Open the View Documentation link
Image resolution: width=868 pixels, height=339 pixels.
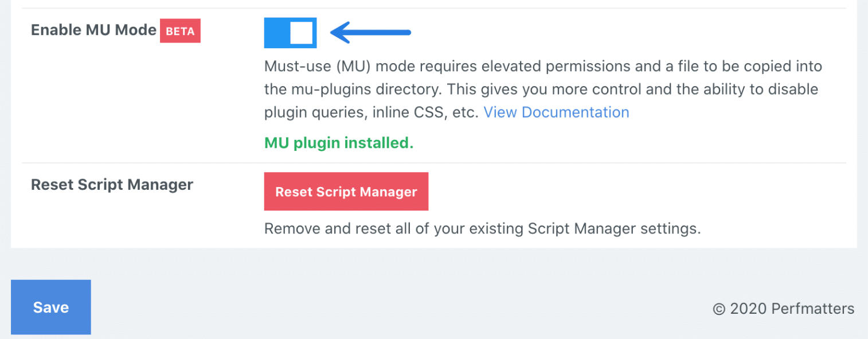pyautogui.click(x=556, y=112)
